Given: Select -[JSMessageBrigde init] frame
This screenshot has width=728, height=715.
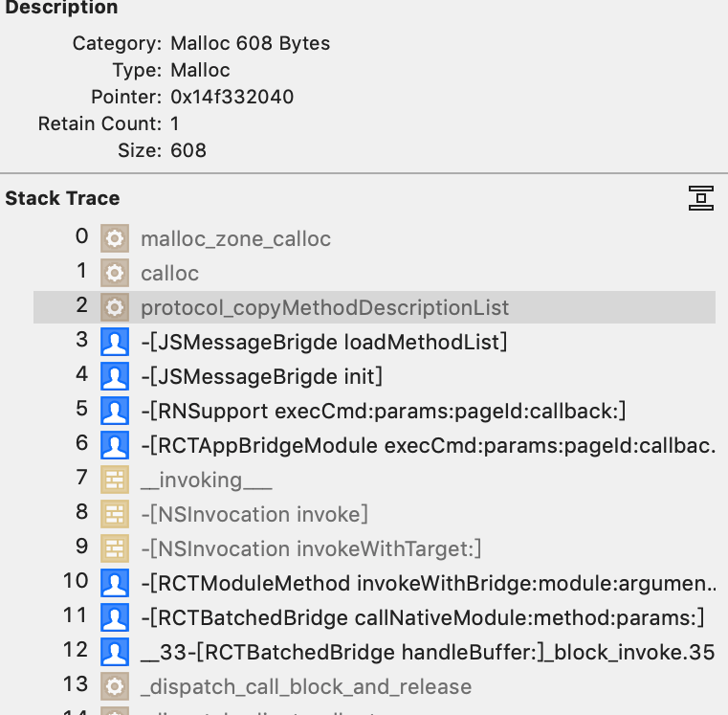Looking at the screenshot, I should (x=374, y=376).
